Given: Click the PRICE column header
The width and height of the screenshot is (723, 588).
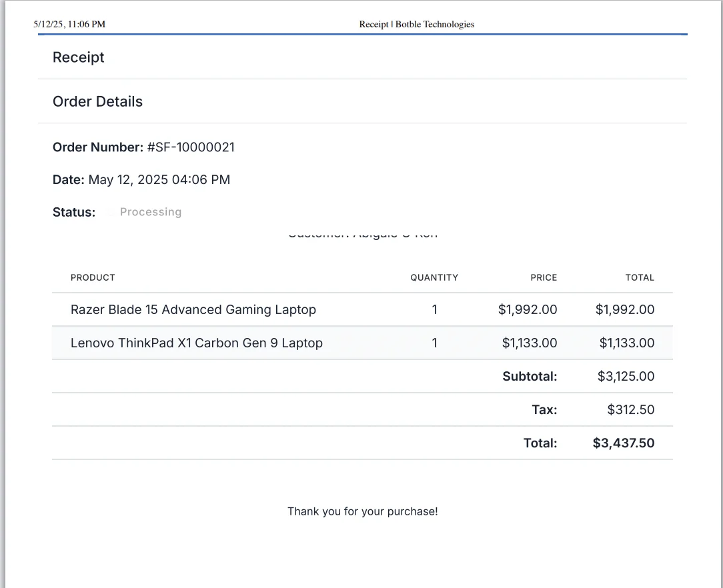Looking at the screenshot, I should tap(544, 277).
